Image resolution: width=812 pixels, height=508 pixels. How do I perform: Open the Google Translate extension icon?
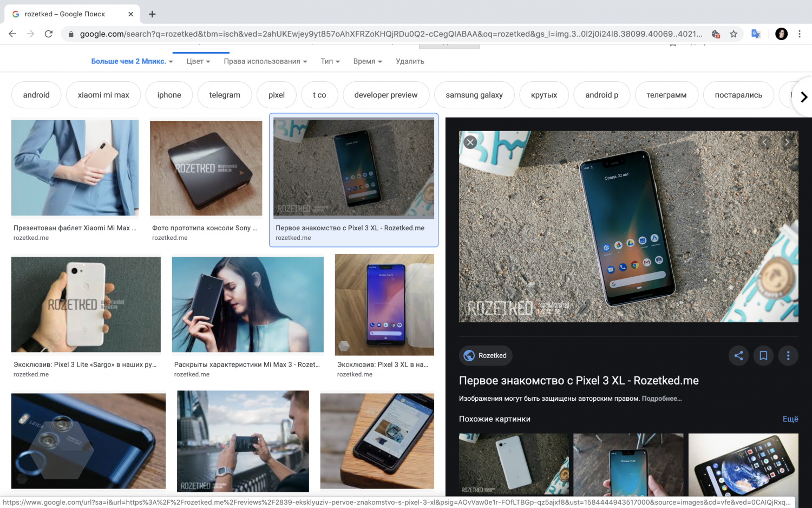tap(756, 34)
